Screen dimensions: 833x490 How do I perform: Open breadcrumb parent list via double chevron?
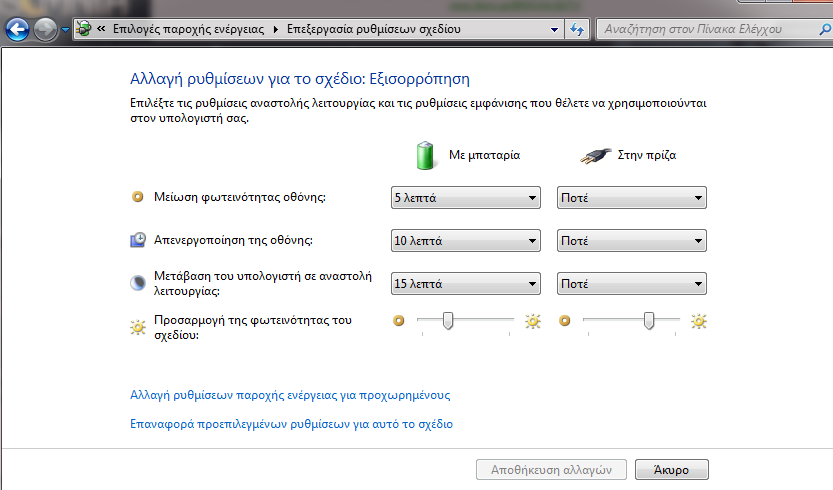coord(101,29)
